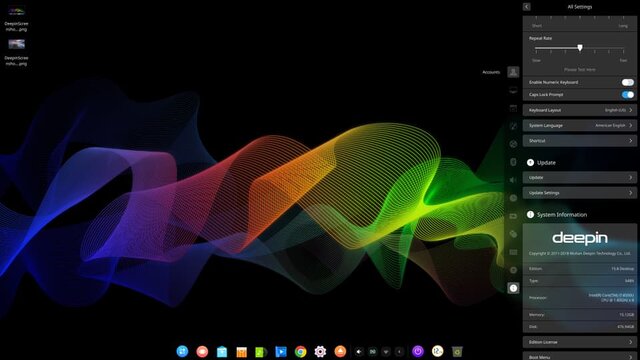Screen dimensions: 640x360
Task: Select second DeepinScreenshot png desktop file
Action: (16, 52)
